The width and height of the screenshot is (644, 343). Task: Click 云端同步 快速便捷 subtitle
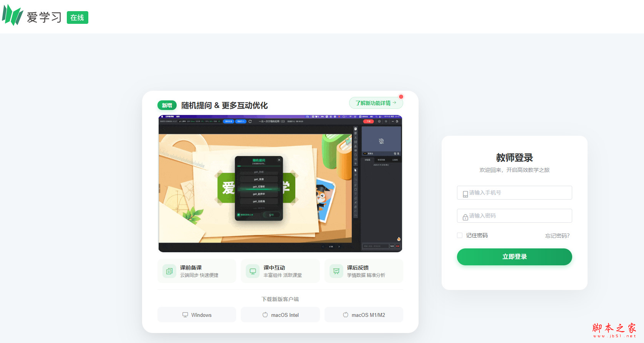pyautogui.click(x=199, y=275)
